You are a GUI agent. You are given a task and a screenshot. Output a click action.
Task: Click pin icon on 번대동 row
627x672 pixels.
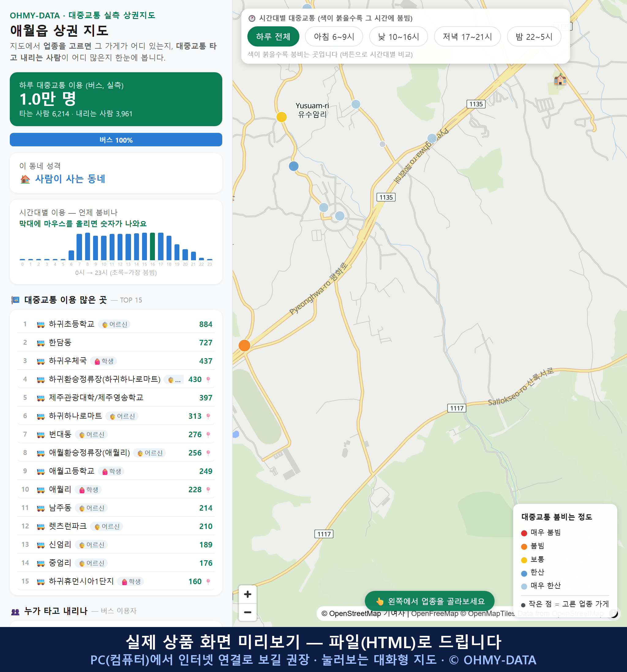[208, 435]
